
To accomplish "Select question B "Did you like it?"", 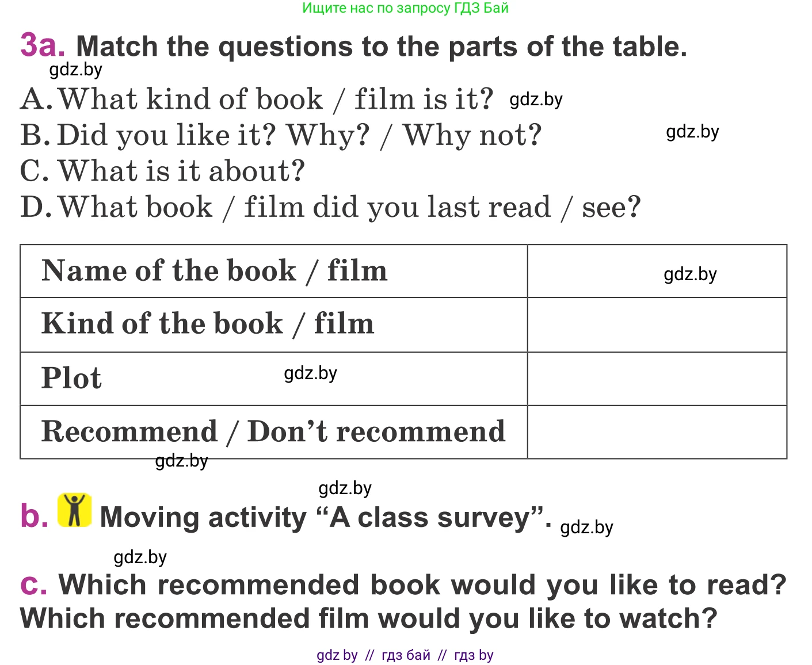I will click(281, 135).
